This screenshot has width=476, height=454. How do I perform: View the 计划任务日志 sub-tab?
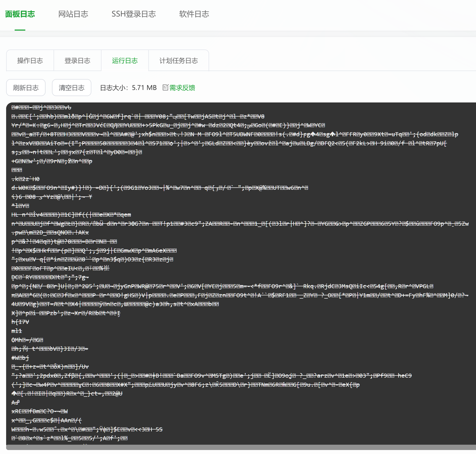pos(178,61)
